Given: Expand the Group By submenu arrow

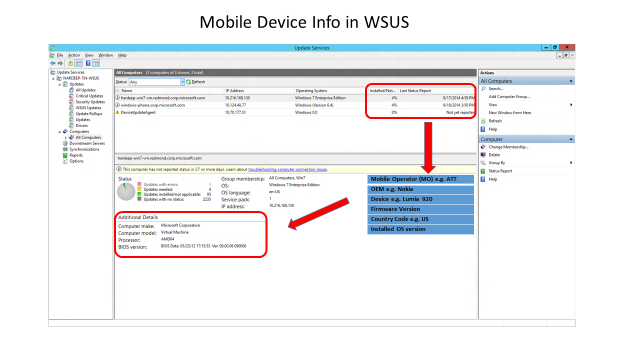Looking at the screenshot, I should pyautogui.click(x=571, y=163).
